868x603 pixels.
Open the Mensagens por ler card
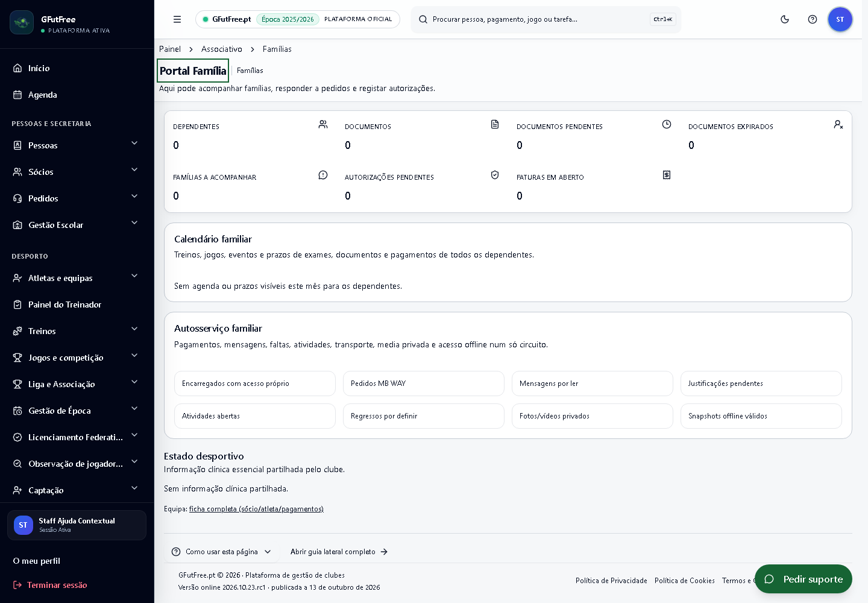point(593,384)
